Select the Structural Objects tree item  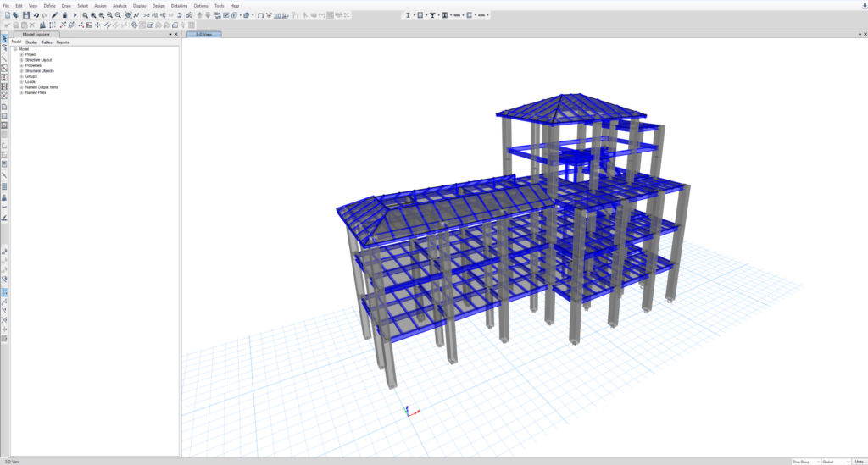38,71
